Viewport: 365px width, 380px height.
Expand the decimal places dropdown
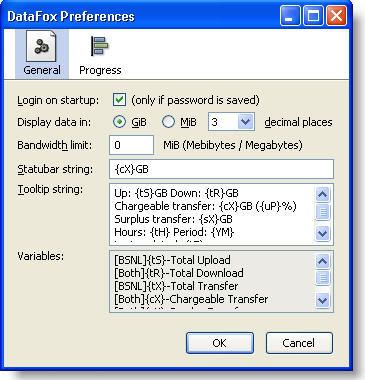coord(246,122)
